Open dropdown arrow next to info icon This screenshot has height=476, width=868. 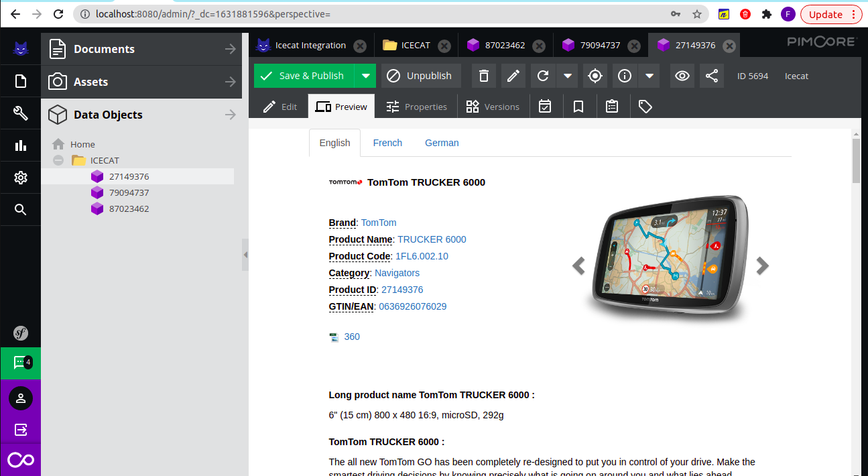click(649, 76)
